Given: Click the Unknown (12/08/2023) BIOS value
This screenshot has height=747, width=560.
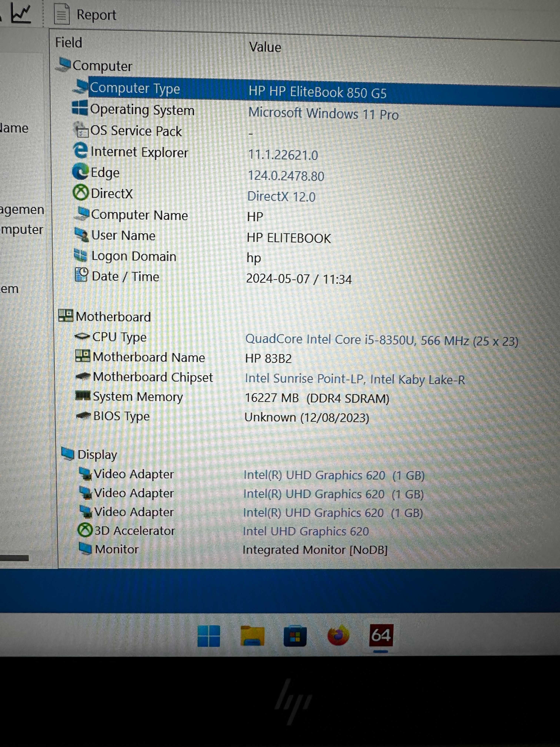Looking at the screenshot, I should (x=306, y=417).
